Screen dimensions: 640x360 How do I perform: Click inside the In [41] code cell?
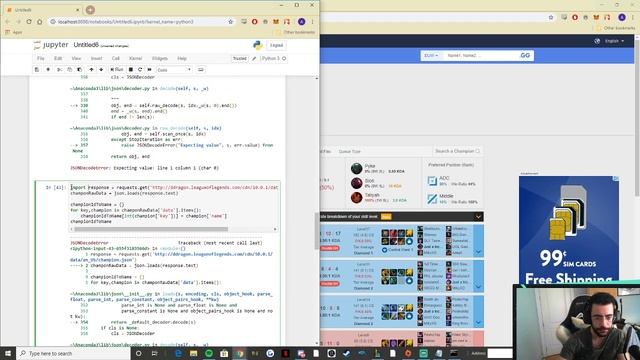coord(175,204)
